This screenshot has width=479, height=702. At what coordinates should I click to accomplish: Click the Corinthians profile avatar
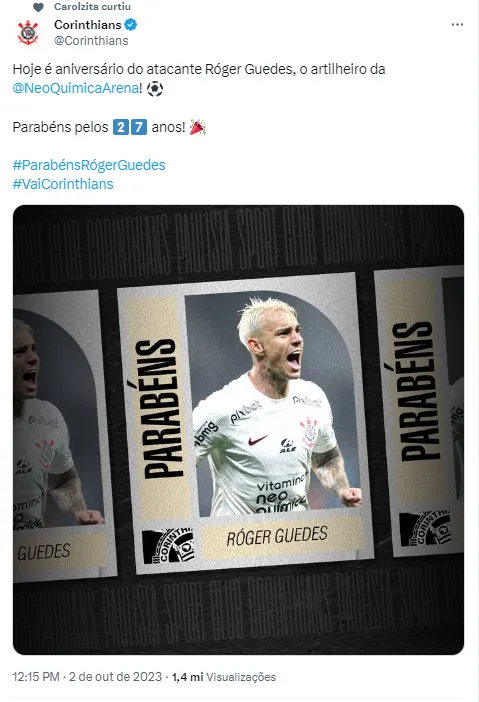[28, 32]
